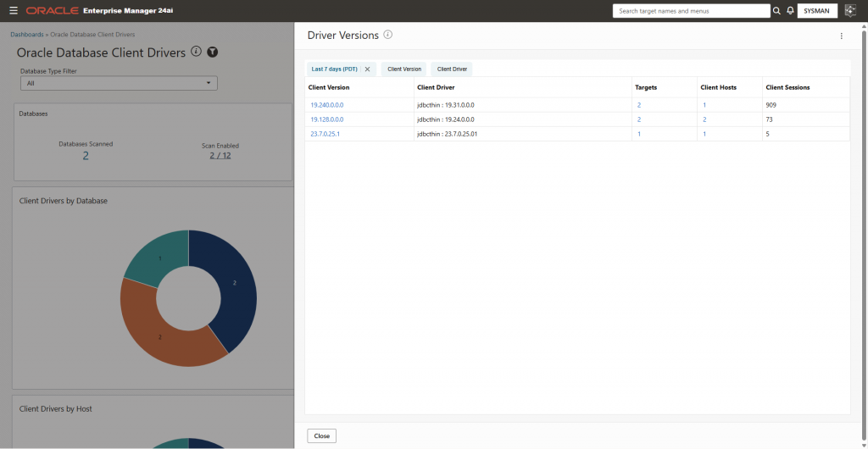The height and width of the screenshot is (449, 868).
Task: Sort by Targets column header
Action: point(646,87)
